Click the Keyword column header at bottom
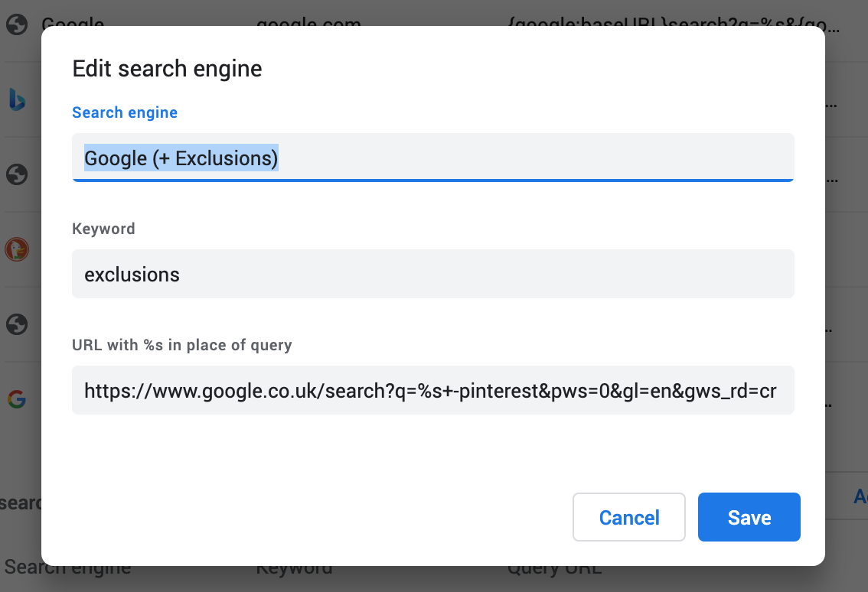This screenshot has height=592, width=868. click(295, 568)
